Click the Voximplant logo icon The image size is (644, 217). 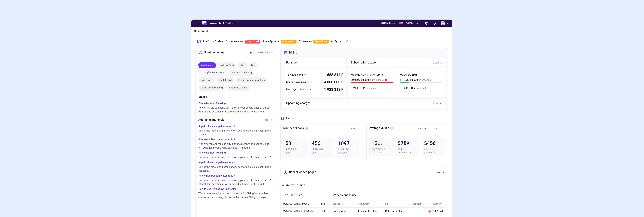coord(204,23)
